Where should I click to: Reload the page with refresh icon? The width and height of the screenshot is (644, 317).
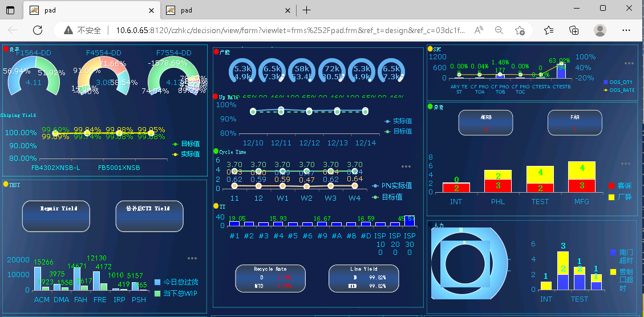point(38,30)
